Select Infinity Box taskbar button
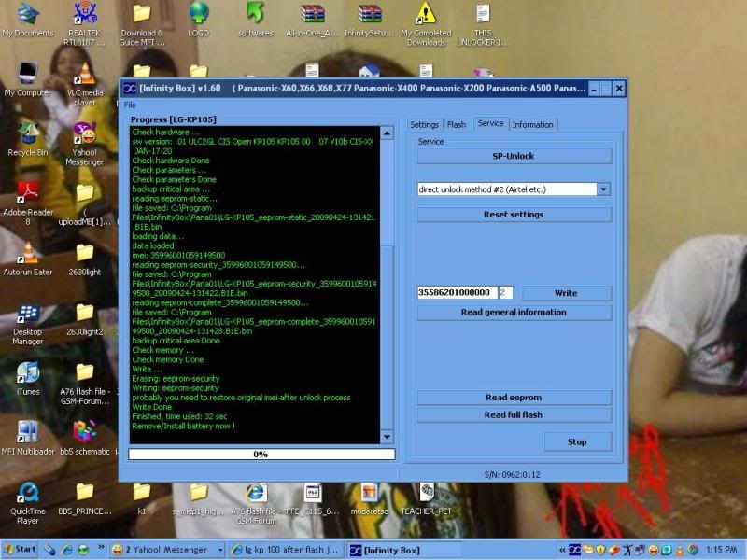Image resolution: width=747 pixels, height=560 pixels. [403, 551]
